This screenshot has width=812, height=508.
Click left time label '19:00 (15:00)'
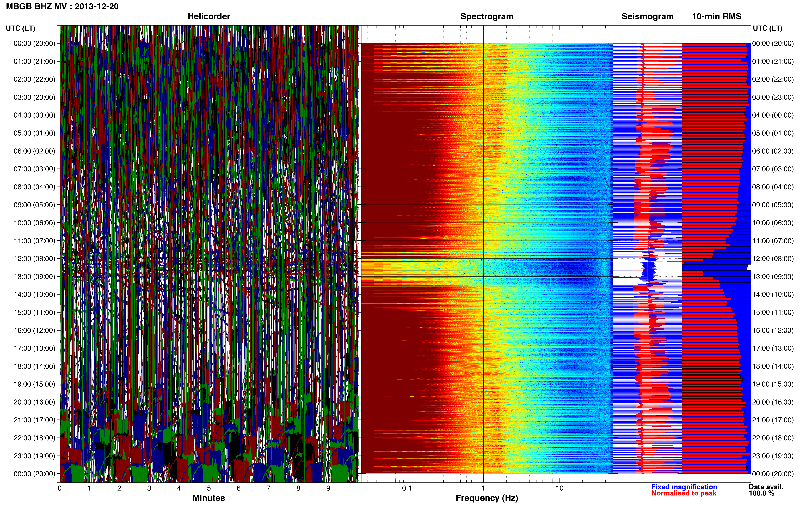click(x=34, y=384)
